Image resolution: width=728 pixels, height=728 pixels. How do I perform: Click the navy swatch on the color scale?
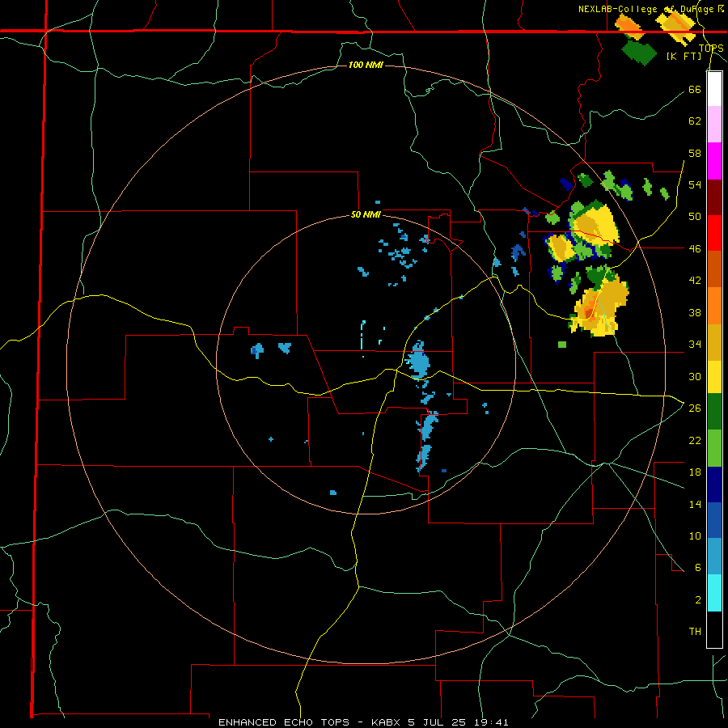tap(714, 485)
